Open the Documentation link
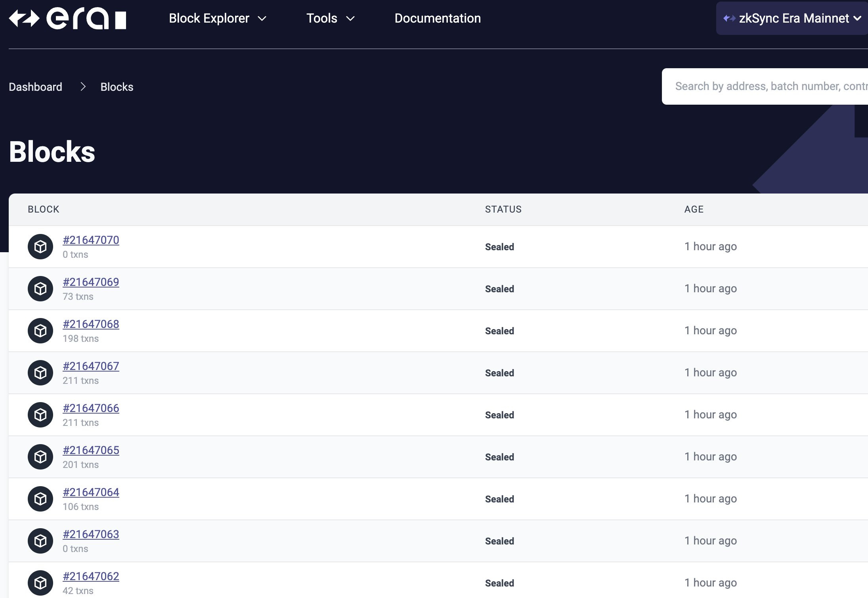The height and width of the screenshot is (598, 868). (438, 18)
